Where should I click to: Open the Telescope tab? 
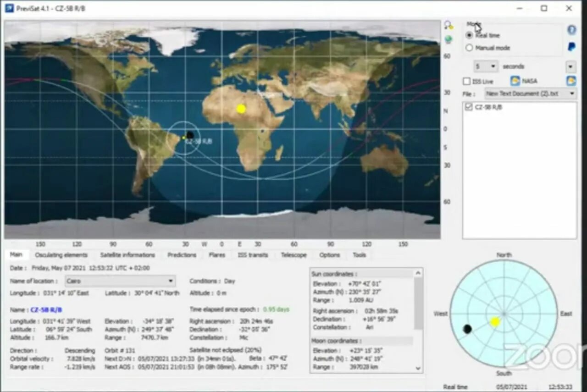[x=293, y=255]
